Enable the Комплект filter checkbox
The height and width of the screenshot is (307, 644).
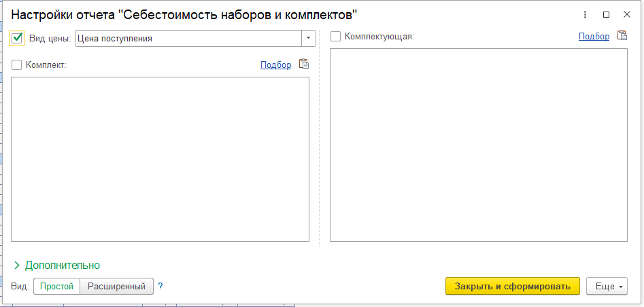16,65
